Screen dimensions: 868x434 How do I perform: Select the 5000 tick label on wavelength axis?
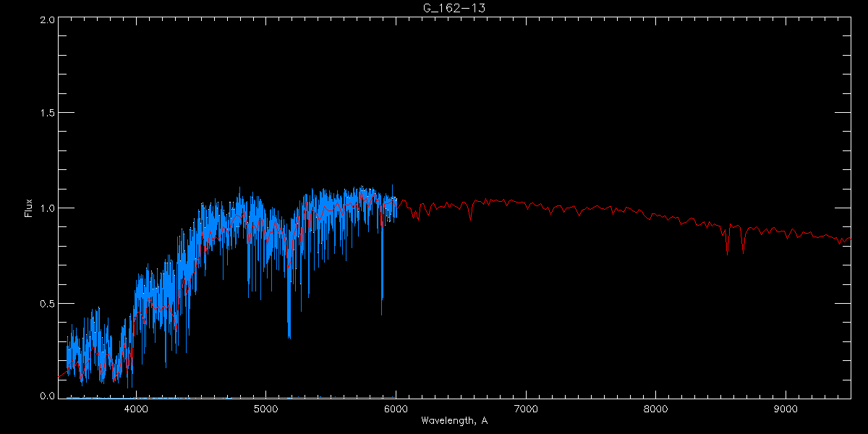point(265,409)
